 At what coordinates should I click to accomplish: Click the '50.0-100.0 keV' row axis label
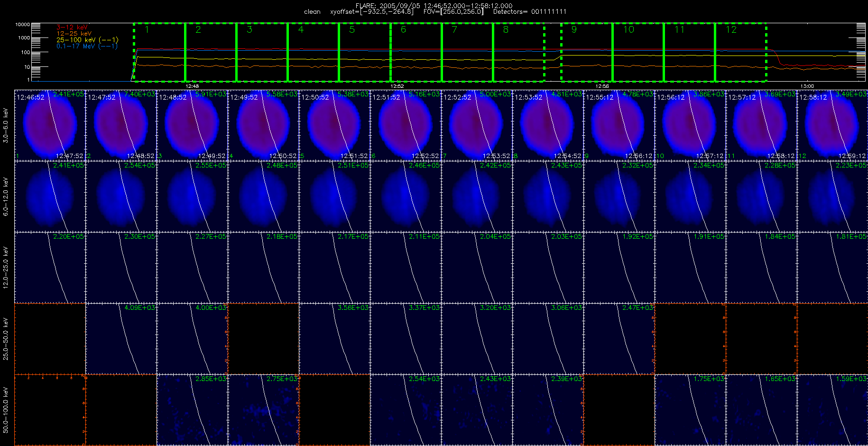[6, 410]
